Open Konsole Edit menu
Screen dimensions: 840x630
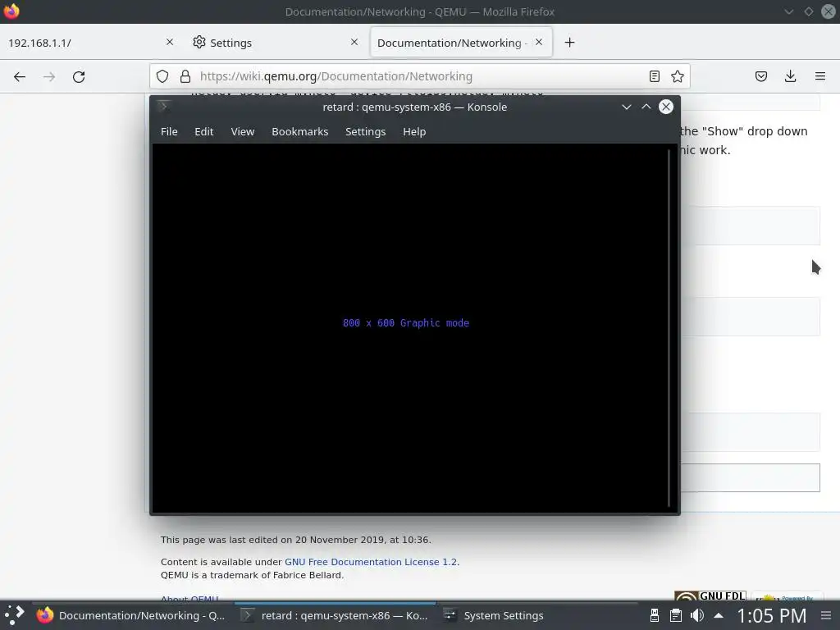(203, 132)
